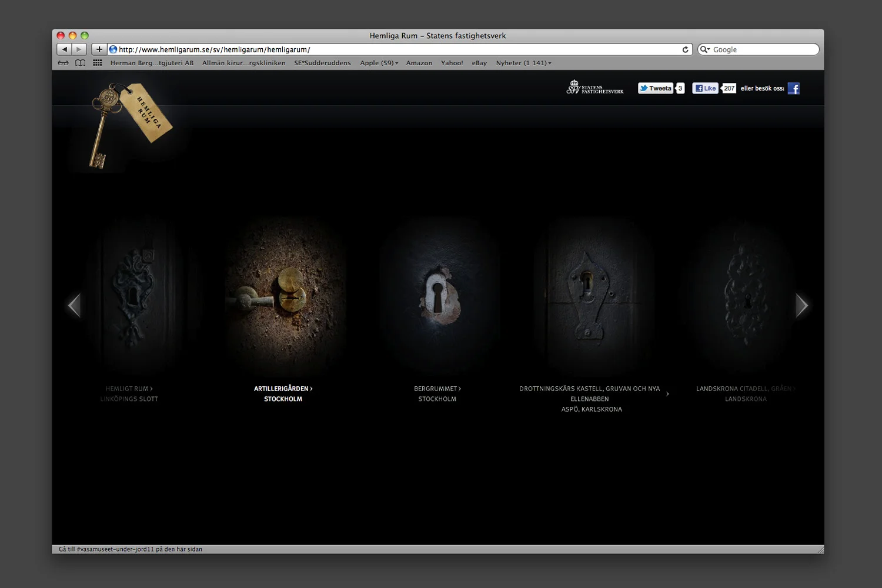Viewport: 882px width, 588px height.
Task: Open the Landskrona Citadell link
Action: coord(746,393)
